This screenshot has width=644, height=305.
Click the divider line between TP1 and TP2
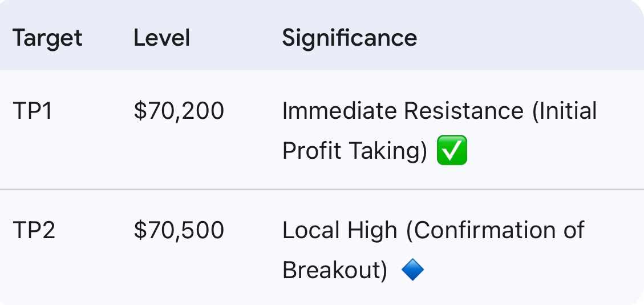pyautogui.click(x=322, y=189)
